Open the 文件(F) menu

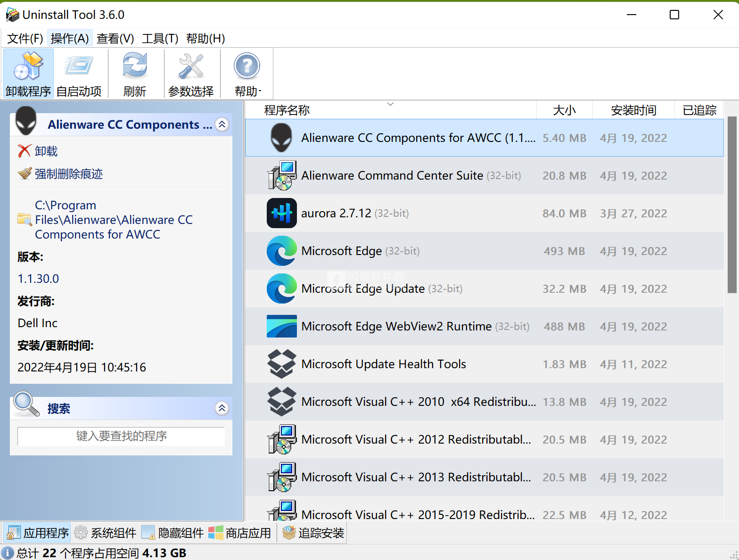coord(25,38)
